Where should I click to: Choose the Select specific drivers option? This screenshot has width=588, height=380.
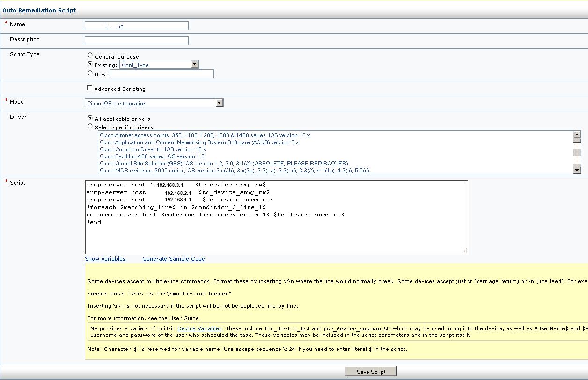pos(90,127)
